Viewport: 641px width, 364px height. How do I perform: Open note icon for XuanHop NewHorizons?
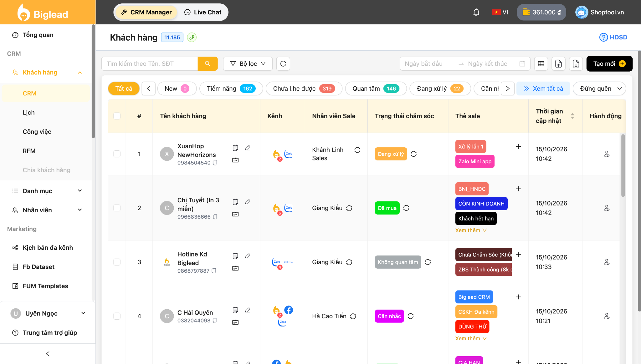click(x=235, y=148)
